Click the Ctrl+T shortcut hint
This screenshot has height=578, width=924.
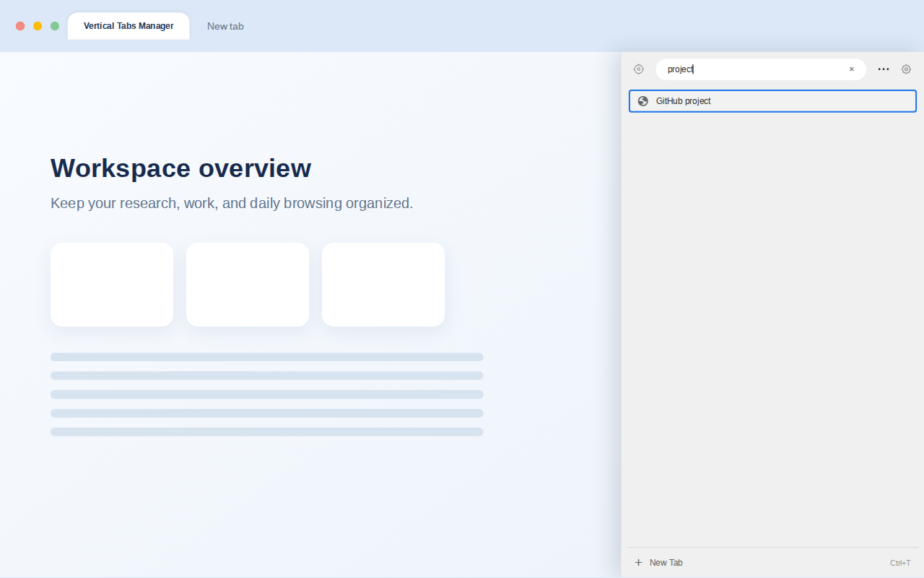pos(900,563)
